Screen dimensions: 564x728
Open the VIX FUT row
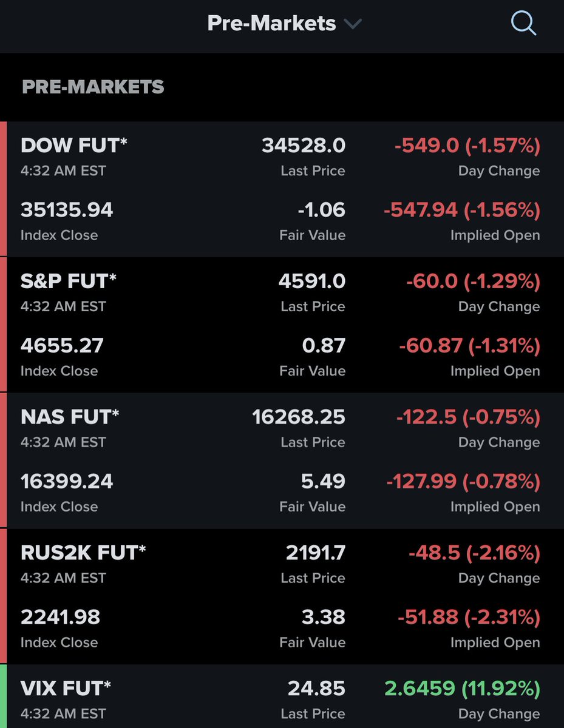tap(282, 696)
